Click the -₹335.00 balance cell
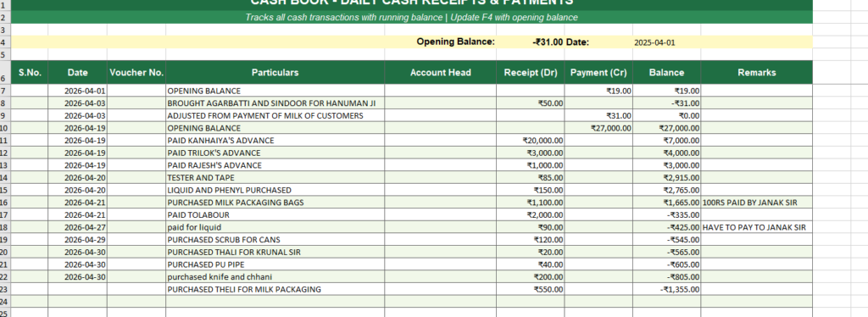 [666, 214]
